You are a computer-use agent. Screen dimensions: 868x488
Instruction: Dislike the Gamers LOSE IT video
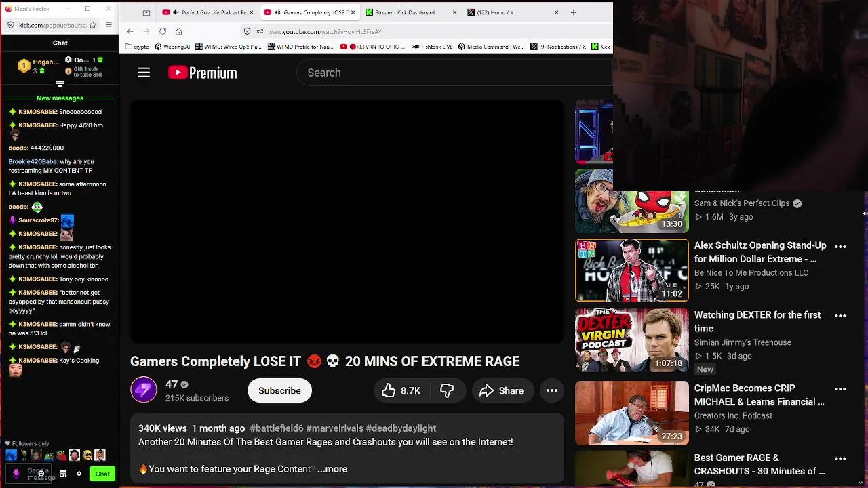click(447, 390)
